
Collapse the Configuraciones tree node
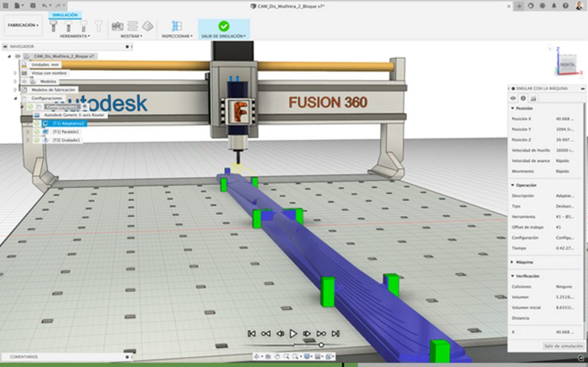click(x=16, y=98)
